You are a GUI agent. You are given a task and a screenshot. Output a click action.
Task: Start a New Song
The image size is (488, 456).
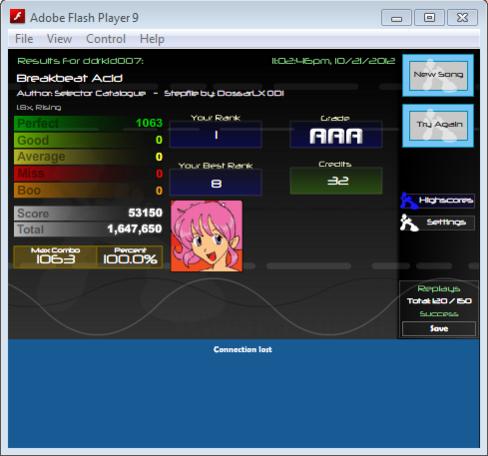coord(438,75)
